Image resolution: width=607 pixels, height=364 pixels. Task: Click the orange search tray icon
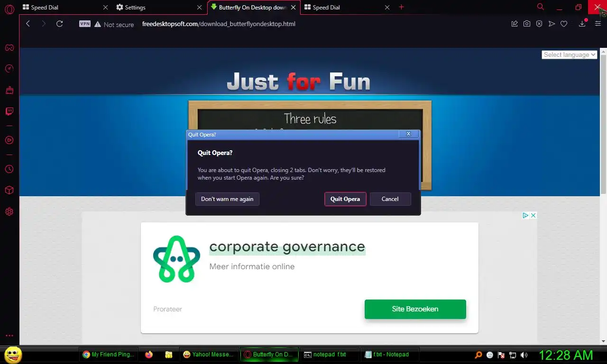point(478,355)
